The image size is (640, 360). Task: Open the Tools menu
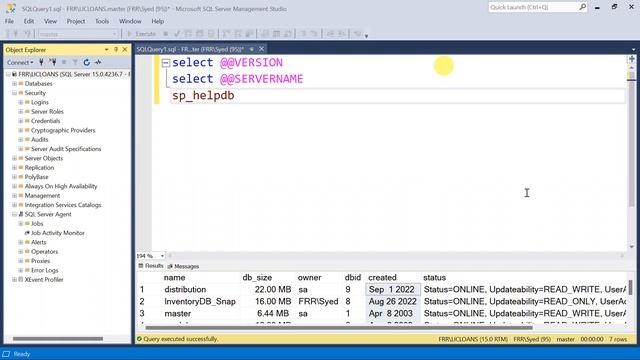(102, 21)
